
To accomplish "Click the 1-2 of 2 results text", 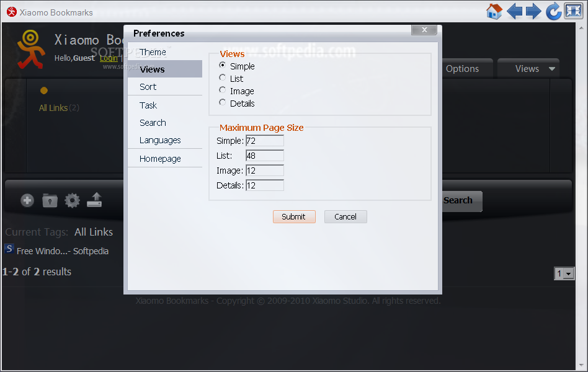I will 37,272.
